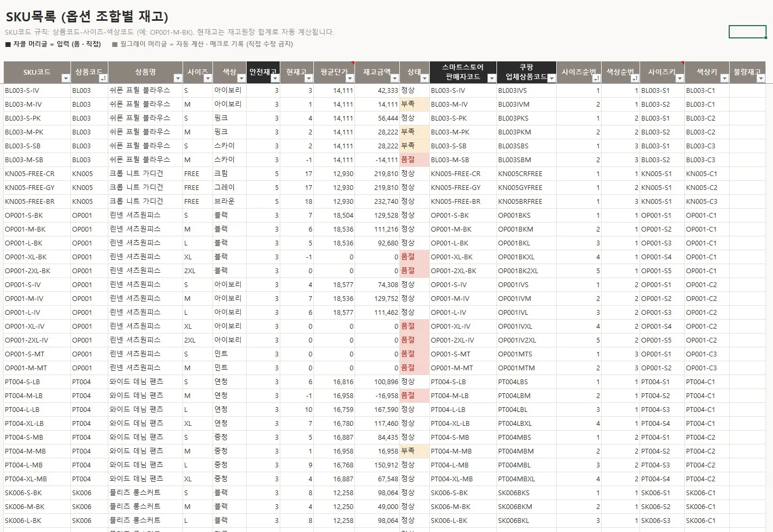Select Coupang code OP001BK2XL
This screenshot has width=773, height=532.
point(526,271)
